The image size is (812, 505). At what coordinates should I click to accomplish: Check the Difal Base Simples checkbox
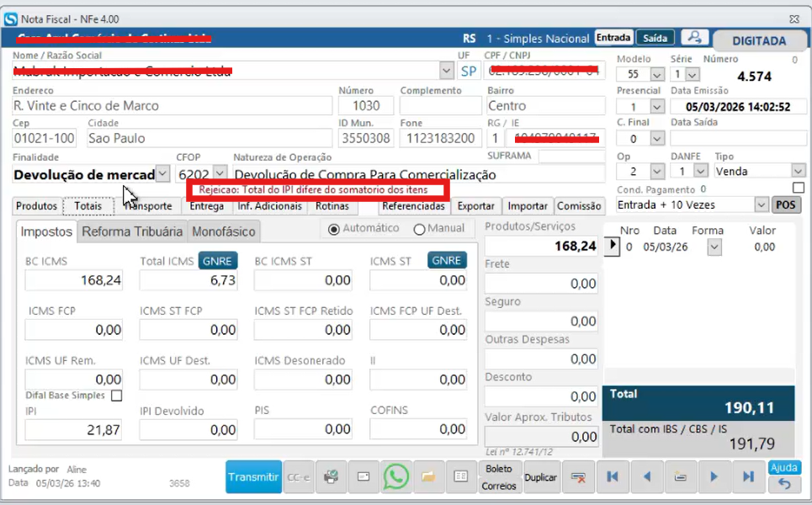point(116,396)
